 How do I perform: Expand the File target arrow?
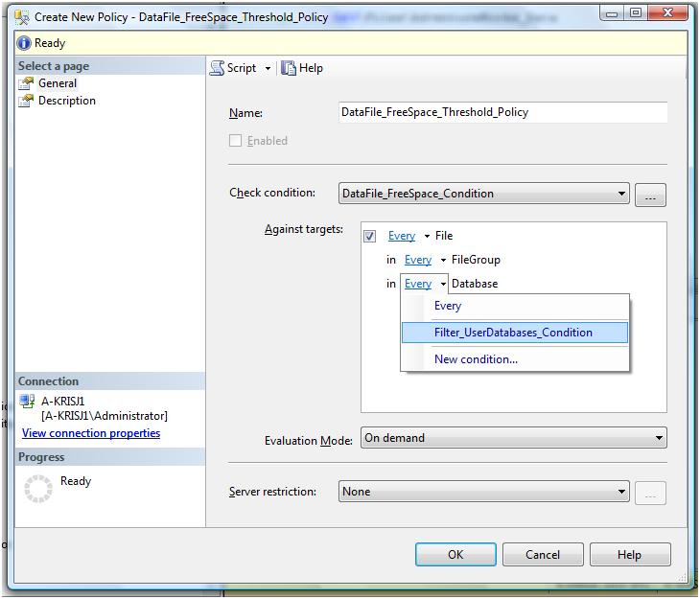(x=427, y=236)
